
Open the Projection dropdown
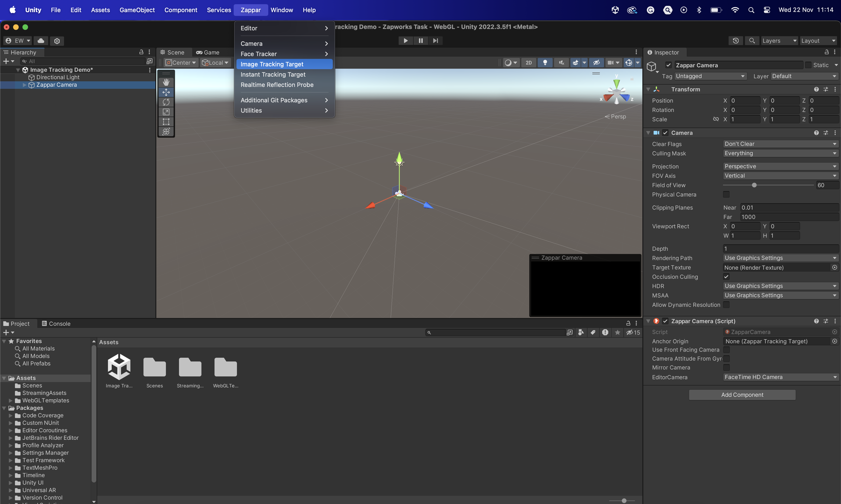click(x=780, y=166)
